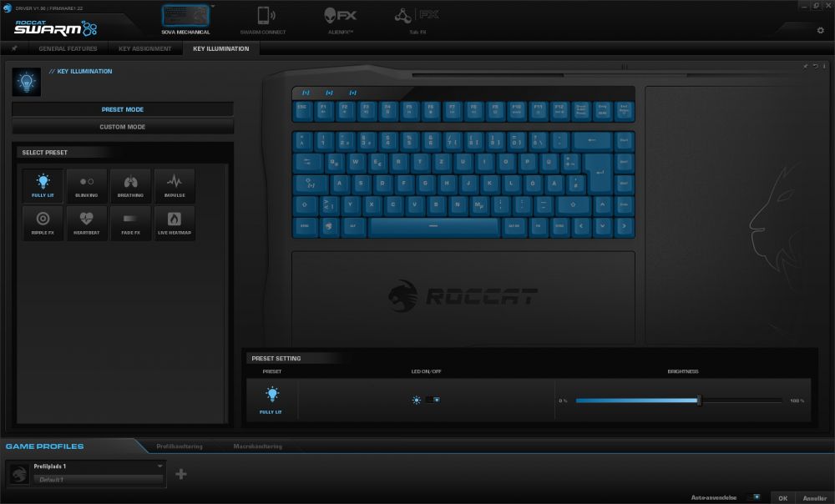Screen dimensions: 835x504
Task: Click the ESC key on keyboard preview
Action: pos(302,111)
